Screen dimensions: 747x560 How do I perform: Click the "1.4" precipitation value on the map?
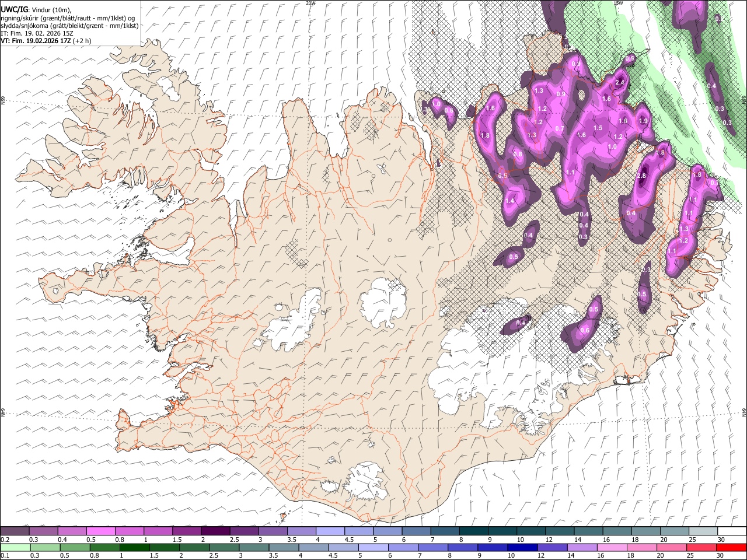[509, 201]
